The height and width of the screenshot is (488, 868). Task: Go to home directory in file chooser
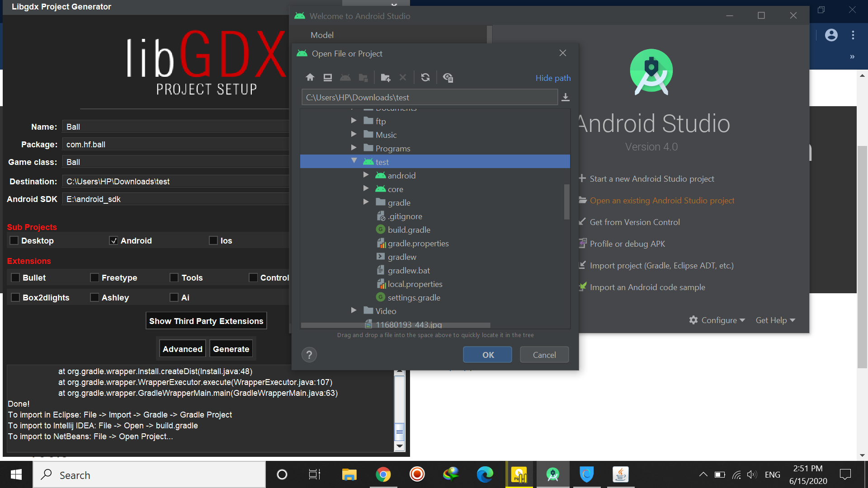click(310, 78)
